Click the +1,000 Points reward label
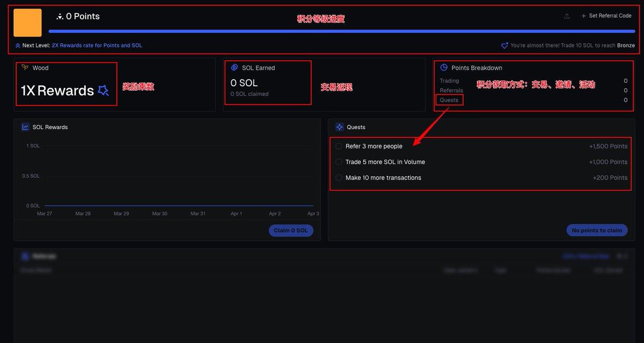The image size is (644, 343). coord(608,162)
